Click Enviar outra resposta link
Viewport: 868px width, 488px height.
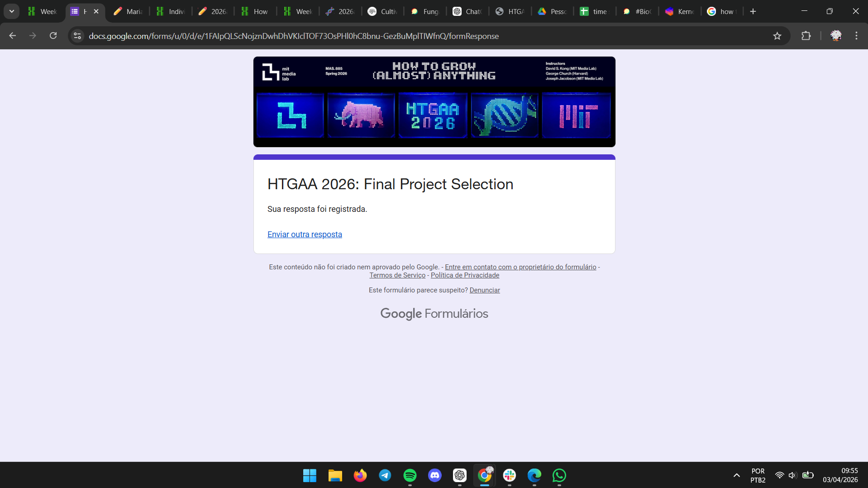305,234
